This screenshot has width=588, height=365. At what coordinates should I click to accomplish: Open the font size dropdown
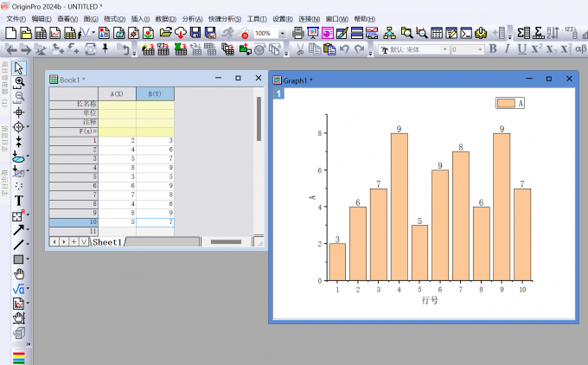pos(480,49)
